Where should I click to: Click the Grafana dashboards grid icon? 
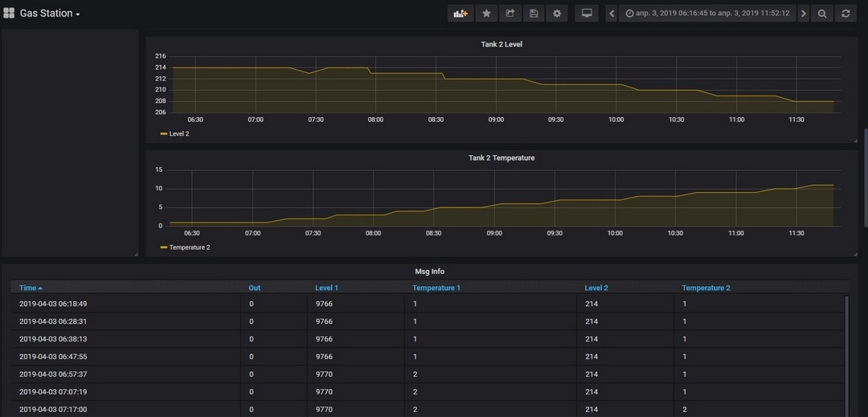tap(9, 14)
